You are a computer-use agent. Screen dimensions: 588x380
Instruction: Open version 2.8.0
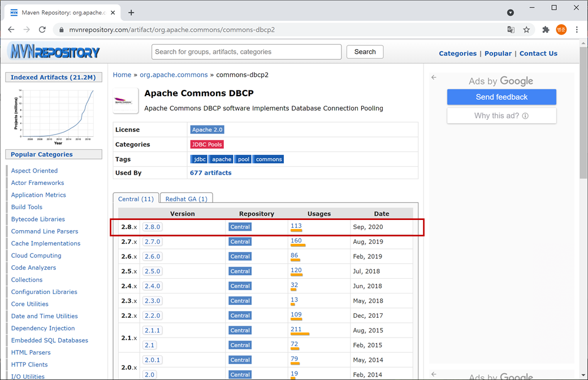click(x=153, y=227)
